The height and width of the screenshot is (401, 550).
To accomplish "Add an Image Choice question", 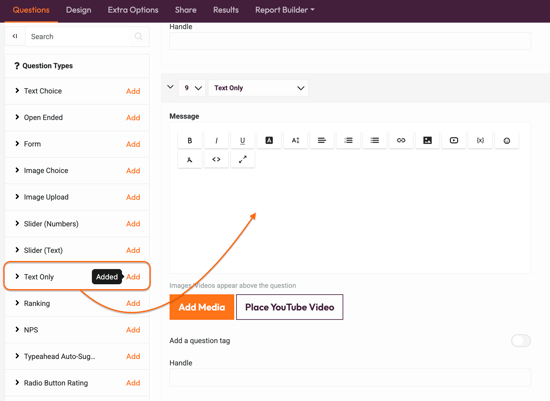I will coord(133,171).
